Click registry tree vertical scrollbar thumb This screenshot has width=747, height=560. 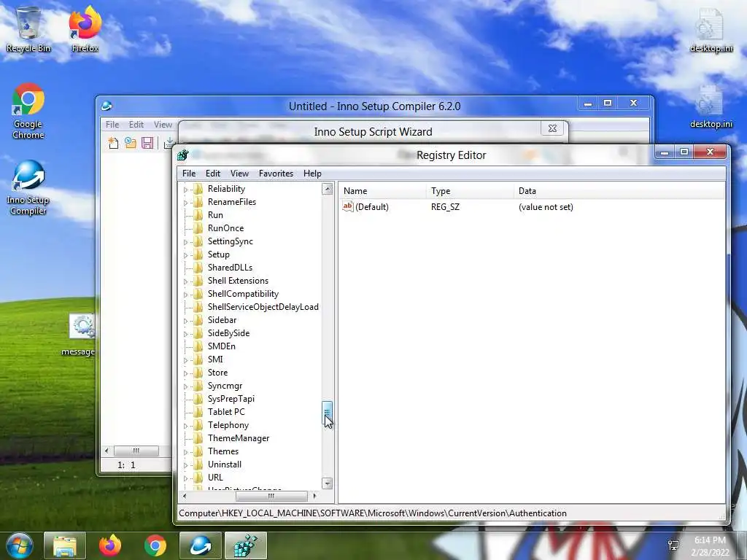[x=327, y=413]
